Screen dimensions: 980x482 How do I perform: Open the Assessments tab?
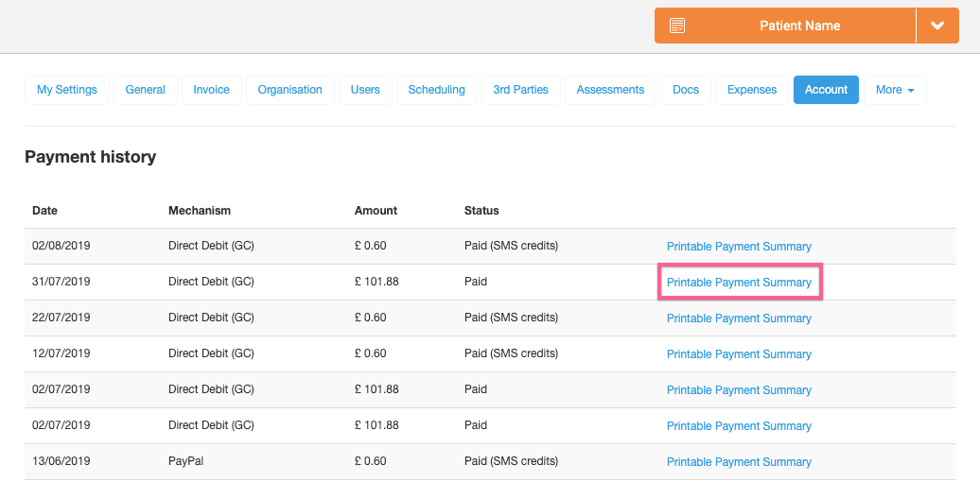(x=610, y=90)
